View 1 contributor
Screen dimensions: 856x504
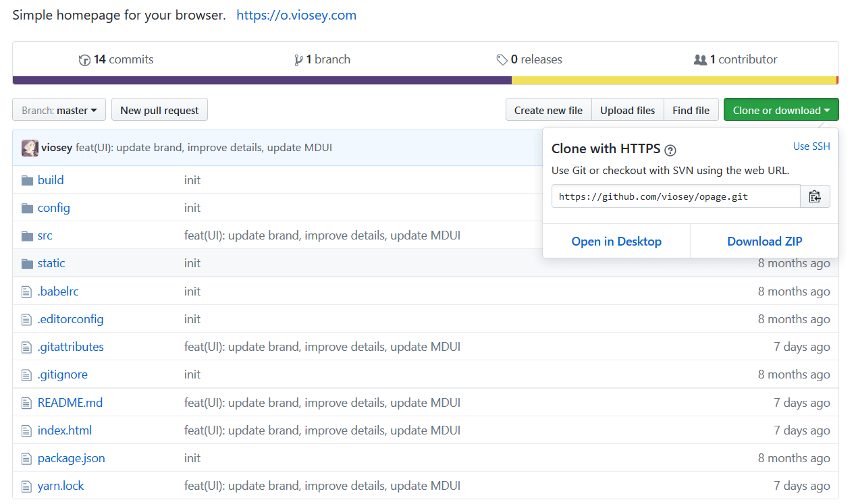pos(735,59)
